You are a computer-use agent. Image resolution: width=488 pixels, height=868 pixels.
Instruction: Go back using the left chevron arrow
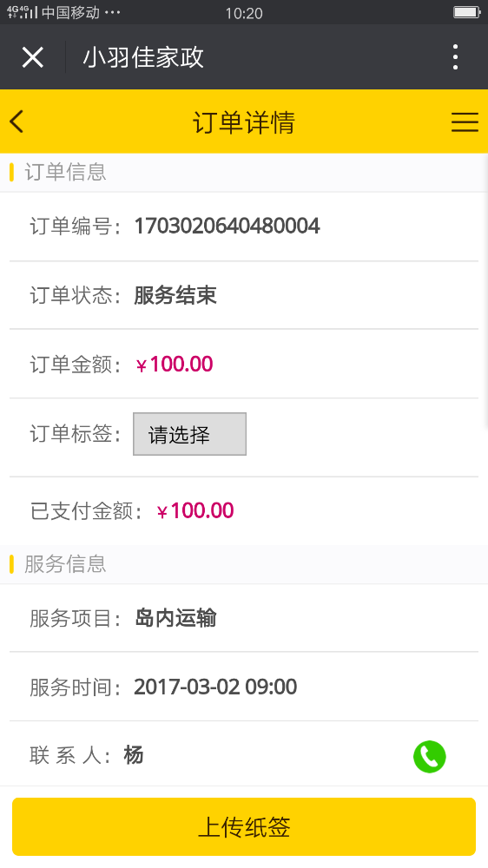point(16,122)
